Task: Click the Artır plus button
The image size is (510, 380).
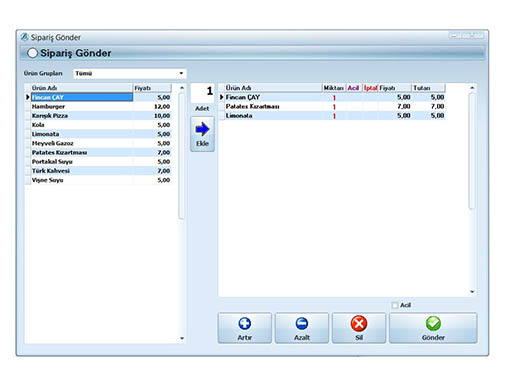Action: click(245, 328)
